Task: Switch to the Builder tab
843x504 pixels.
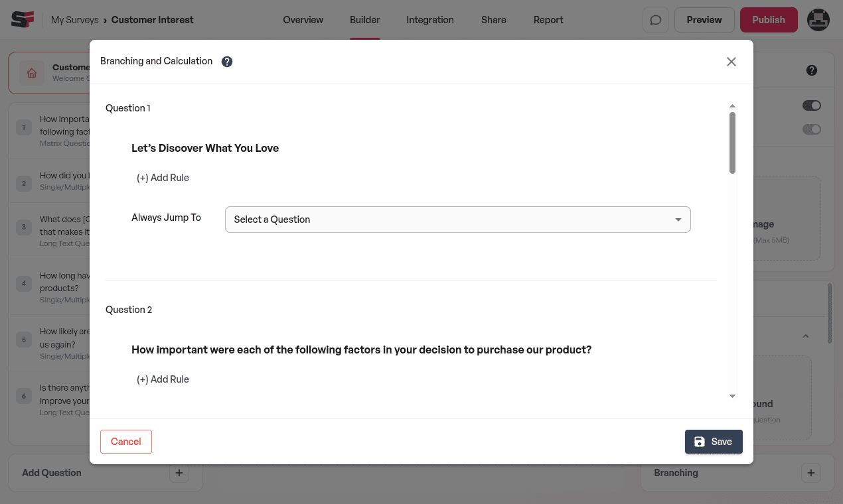Action: point(365,20)
